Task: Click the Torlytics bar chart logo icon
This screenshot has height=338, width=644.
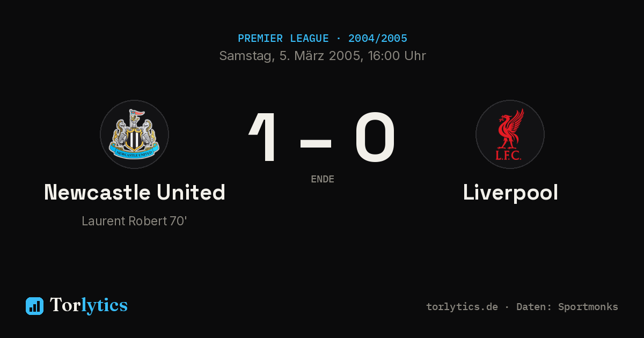Action: pyautogui.click(x=34, y=306)
